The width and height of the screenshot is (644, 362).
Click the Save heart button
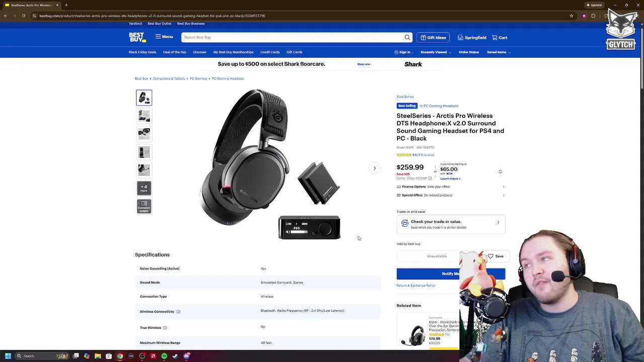495,256
